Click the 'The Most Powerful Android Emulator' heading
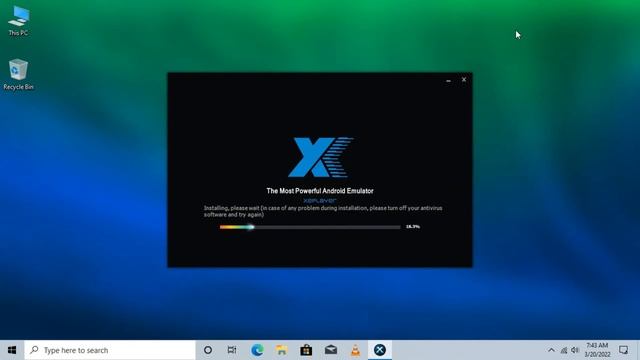 coord(320,191)
